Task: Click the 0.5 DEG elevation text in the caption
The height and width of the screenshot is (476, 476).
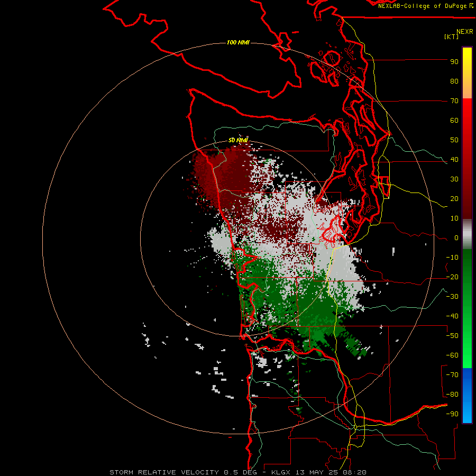Action: [241, 472]
